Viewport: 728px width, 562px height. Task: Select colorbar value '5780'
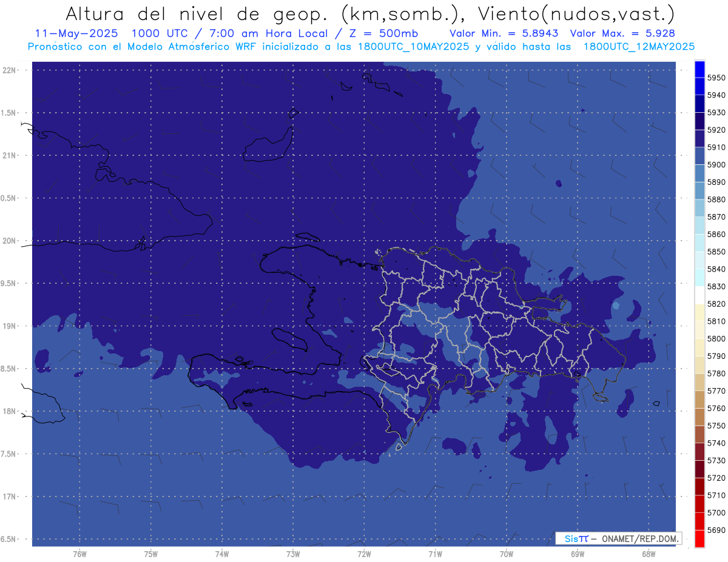click(x=716, y=373)
